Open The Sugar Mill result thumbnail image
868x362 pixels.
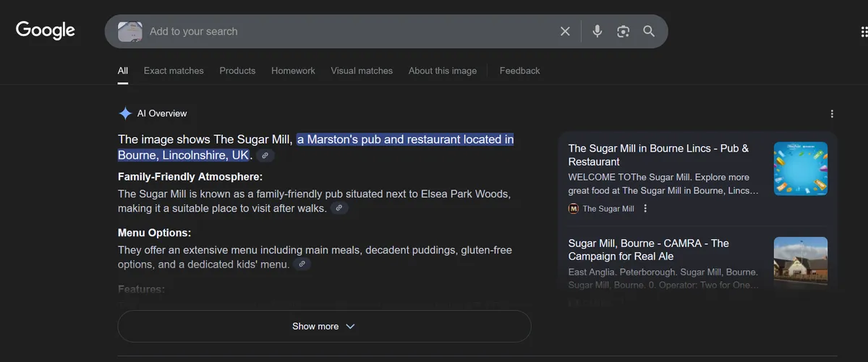tap(801, 168)
